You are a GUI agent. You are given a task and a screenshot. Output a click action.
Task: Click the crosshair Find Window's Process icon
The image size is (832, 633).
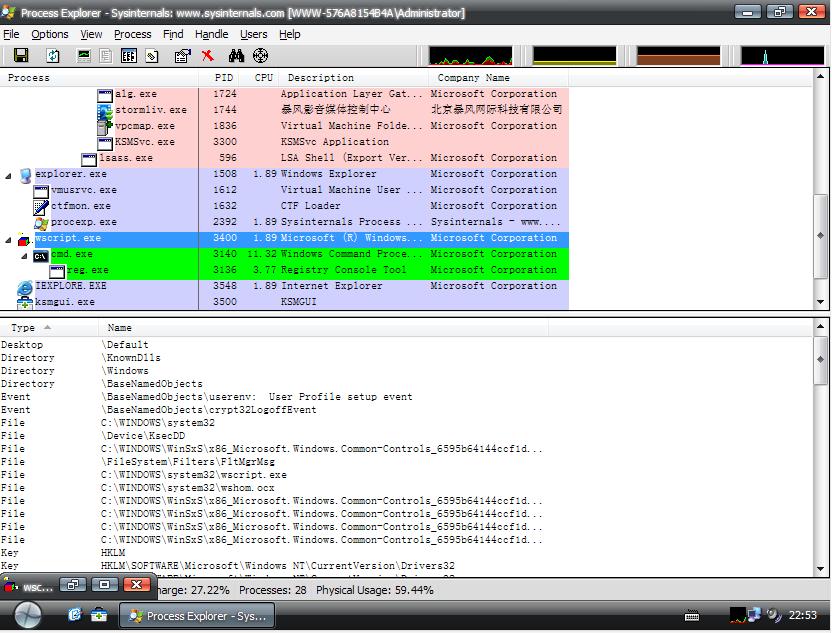click(x=261, y=56)
